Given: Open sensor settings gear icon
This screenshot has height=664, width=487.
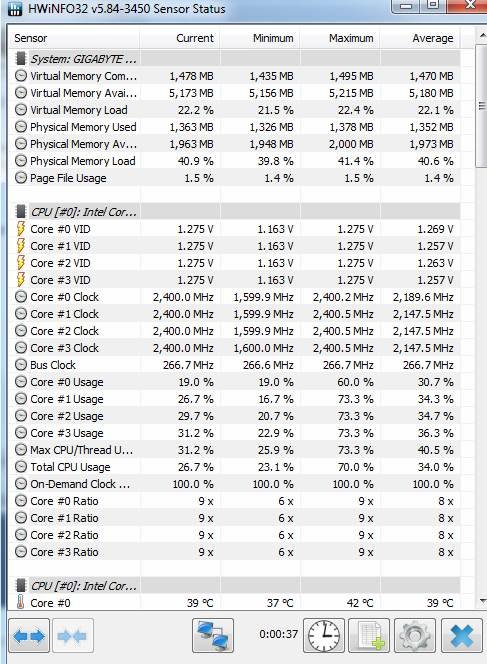Looking at the screenshot, I should [x=415, y=635].
